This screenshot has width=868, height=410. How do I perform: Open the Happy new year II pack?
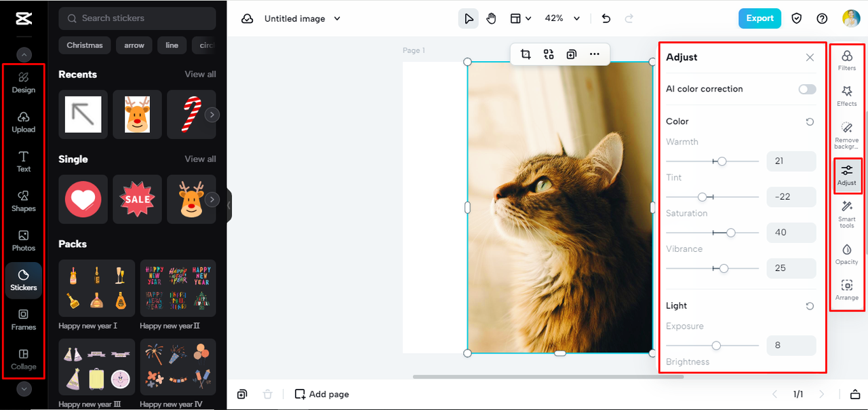178,288
